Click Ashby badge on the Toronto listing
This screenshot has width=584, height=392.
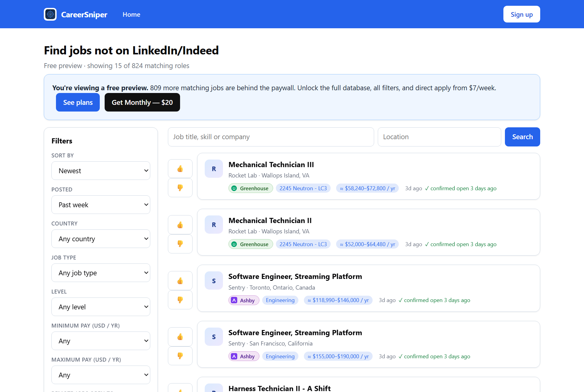tap(244, 300)
